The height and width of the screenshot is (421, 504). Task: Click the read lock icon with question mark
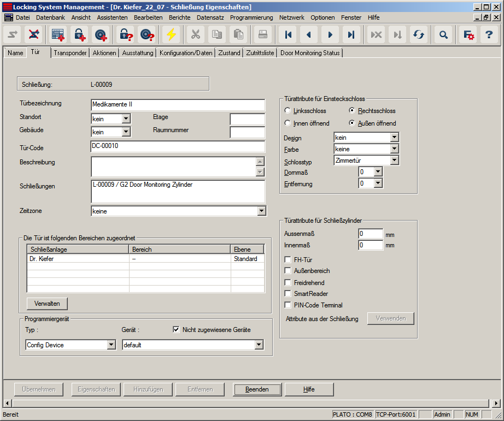coord(126,34)
